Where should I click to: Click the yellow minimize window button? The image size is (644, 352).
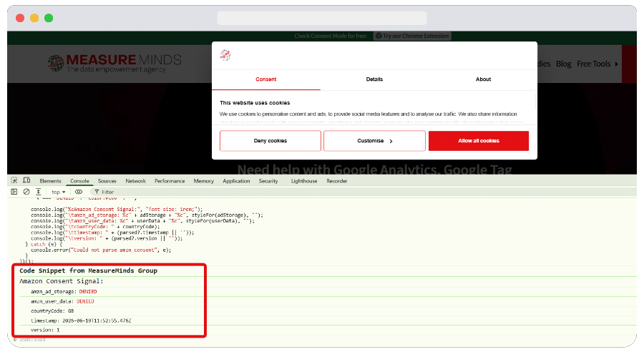pyautogui.click(x=34, y=18)
